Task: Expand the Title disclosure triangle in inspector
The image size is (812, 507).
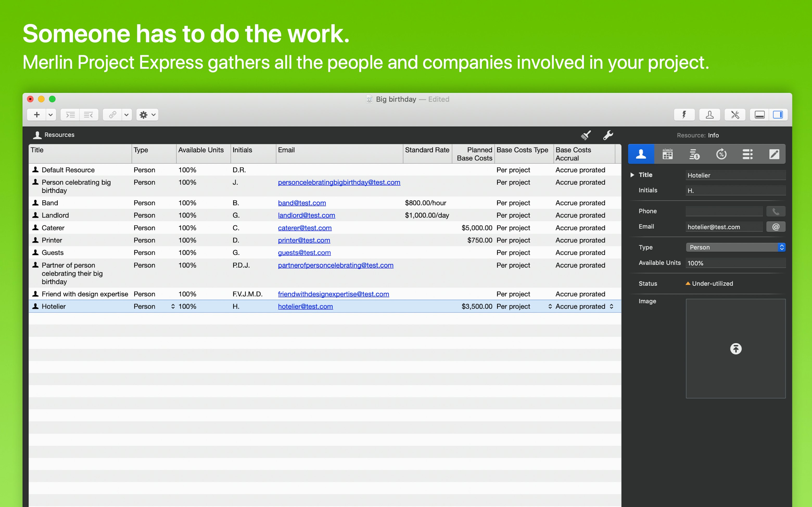Action: click(x=632, y=175)
